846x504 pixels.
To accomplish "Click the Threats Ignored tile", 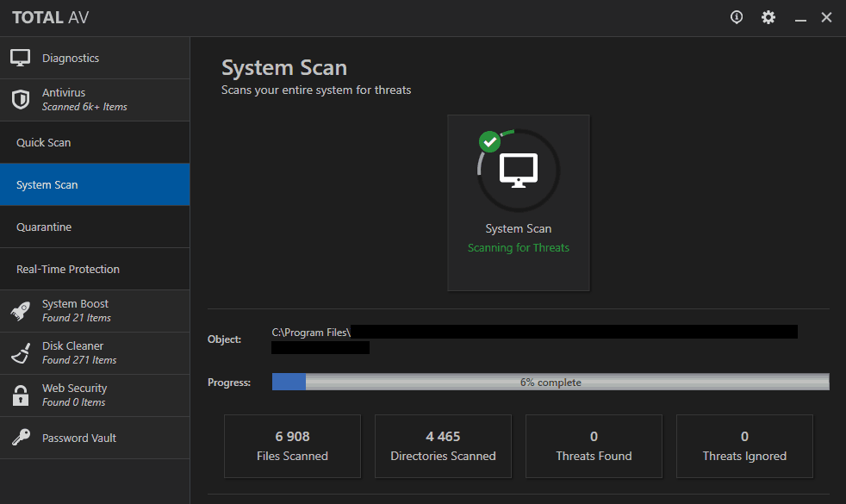I will (x=744, y=445).
